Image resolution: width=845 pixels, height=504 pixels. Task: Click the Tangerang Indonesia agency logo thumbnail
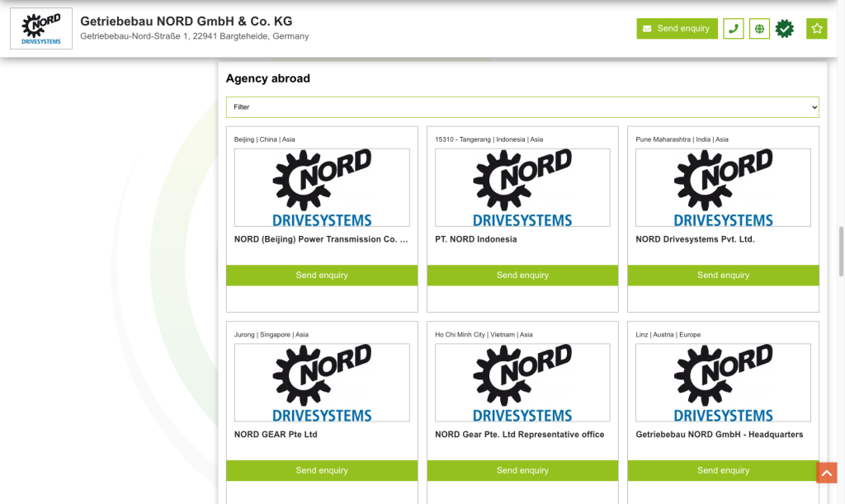[x=522, y=187]
